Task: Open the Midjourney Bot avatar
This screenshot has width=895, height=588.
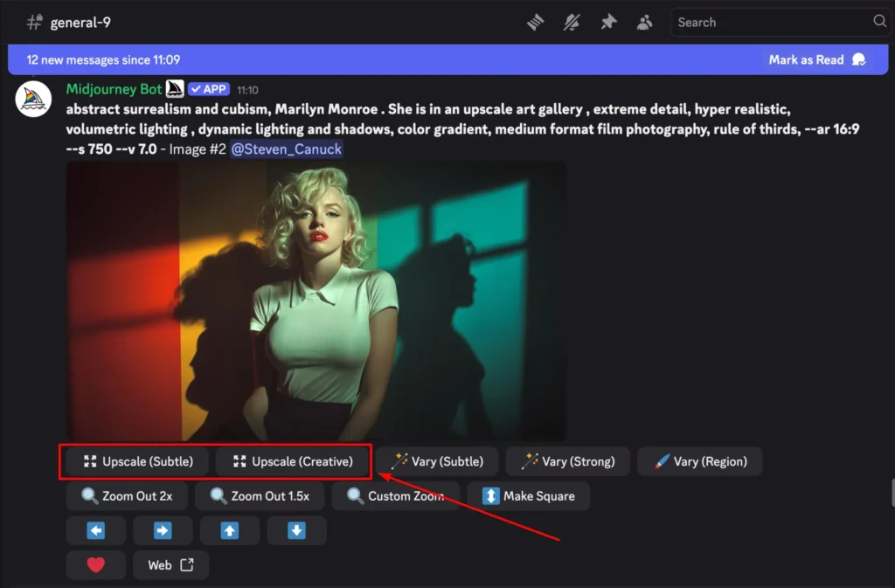Action: 33,99
